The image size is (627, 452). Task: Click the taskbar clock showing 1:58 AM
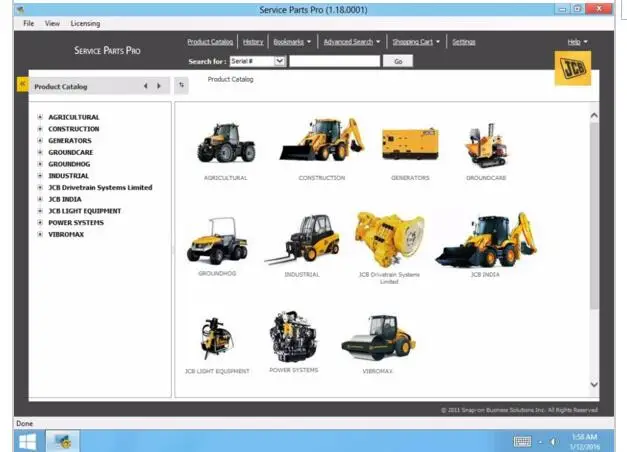585,442
